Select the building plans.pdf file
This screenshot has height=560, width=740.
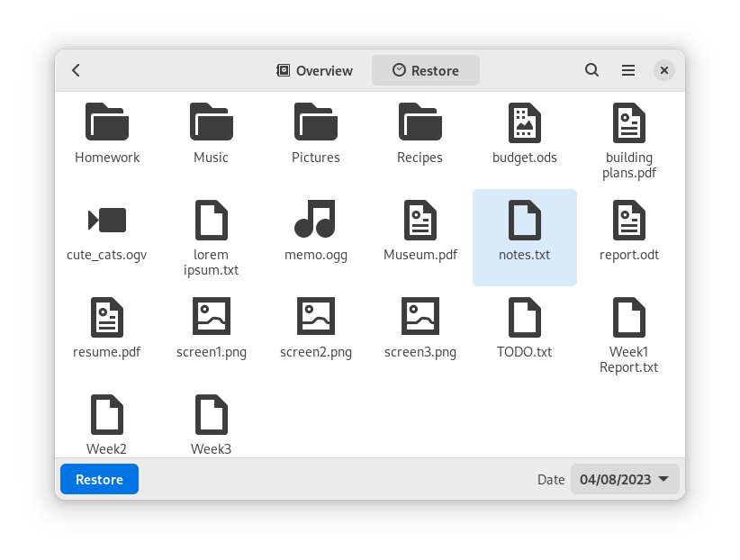(x=629, y=123)
